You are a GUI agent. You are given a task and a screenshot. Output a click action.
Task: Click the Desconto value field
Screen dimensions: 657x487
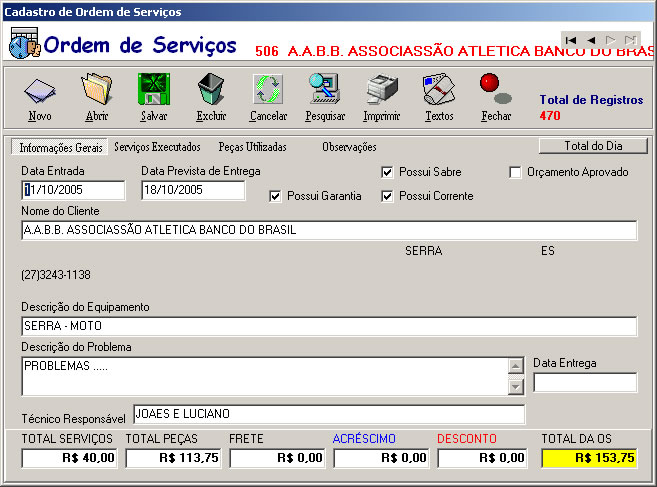tap(482, 458)
